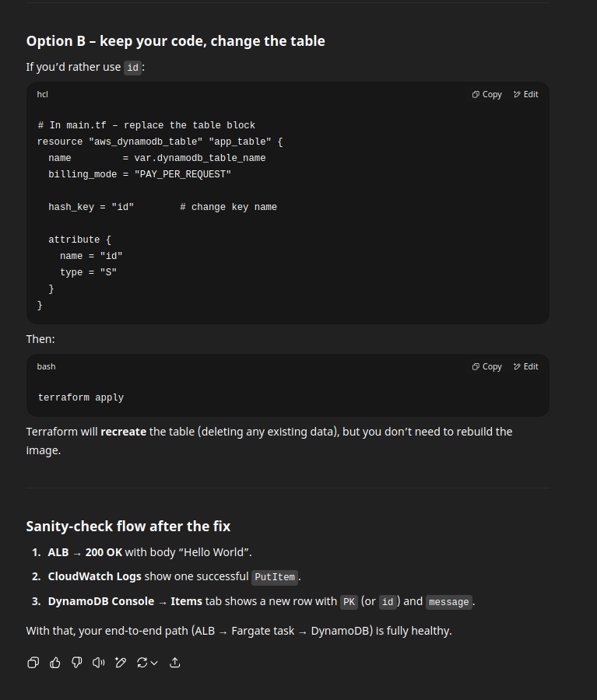This screenshot has height=700, width=597.
Task: Edit the hcl code block
Action: (x=526, y=94)
